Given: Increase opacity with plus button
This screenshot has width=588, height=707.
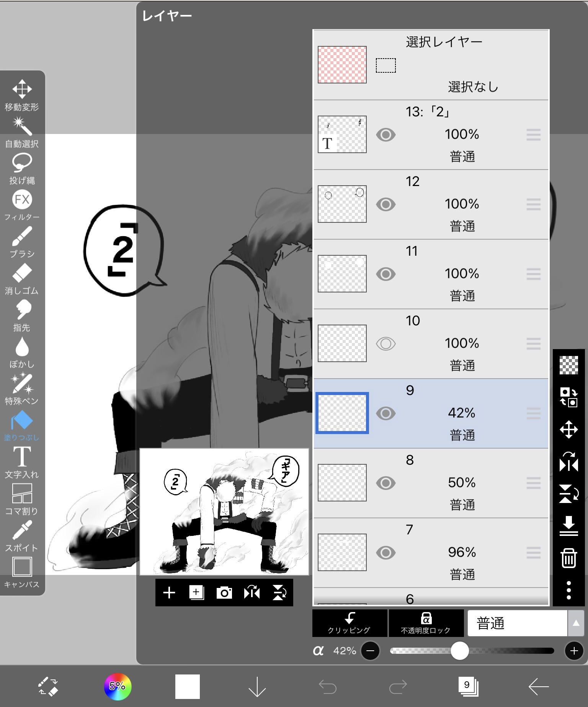Looking at the screenshot, I should [x=574, y=651].
